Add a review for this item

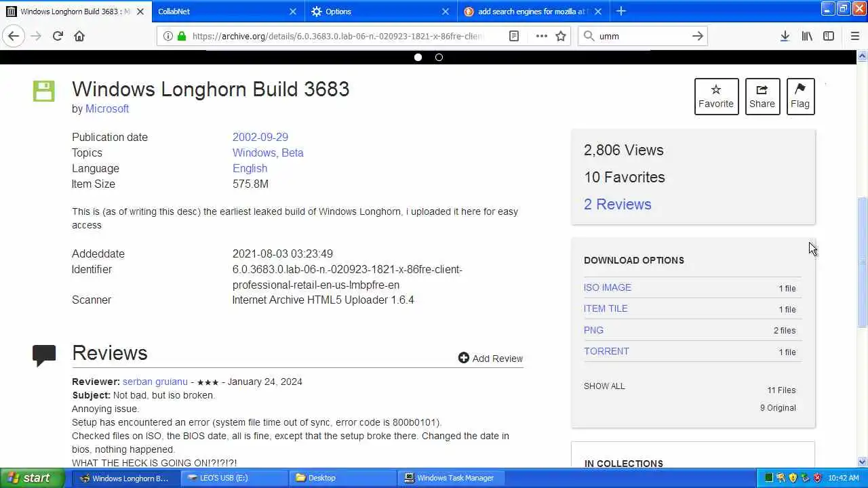pos(490,359)
